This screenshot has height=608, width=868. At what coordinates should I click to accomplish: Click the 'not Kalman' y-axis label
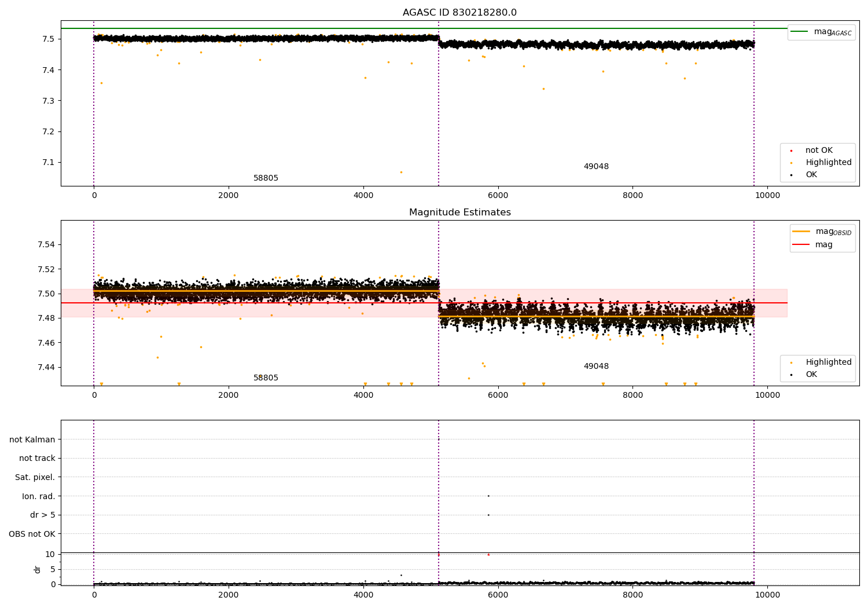[32, 440]
